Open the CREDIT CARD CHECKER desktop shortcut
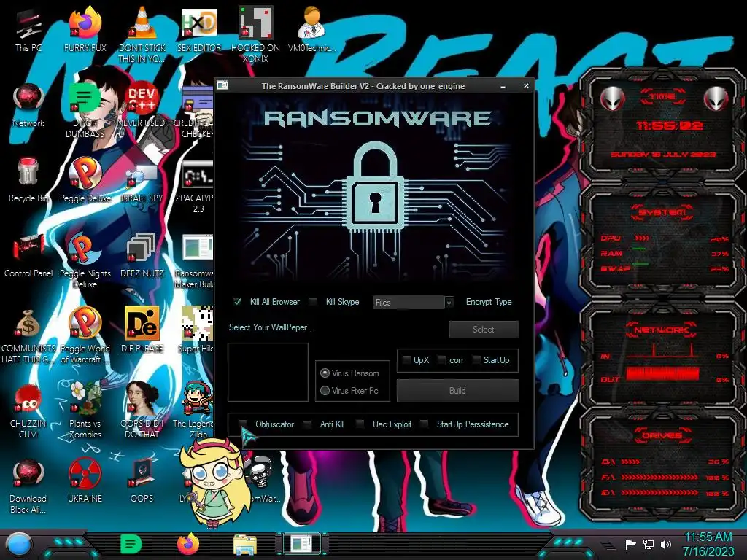Image resolution: width=747 pixels, height=560 pixels. coord(196,112)
